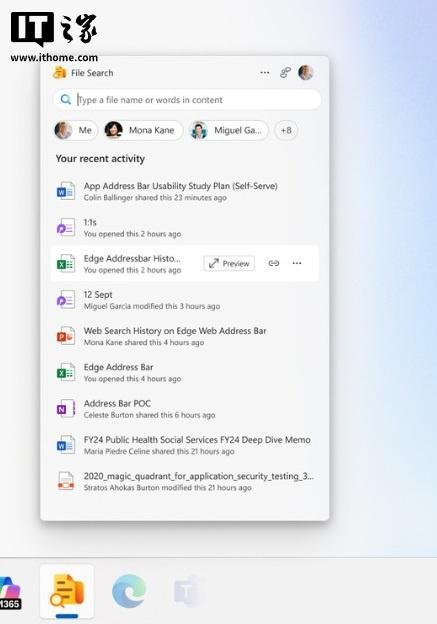Click the Loop icon beside 1:1s
Image resolution: width=437 pixels, height=624 pixels.
(x=66, y=227)
